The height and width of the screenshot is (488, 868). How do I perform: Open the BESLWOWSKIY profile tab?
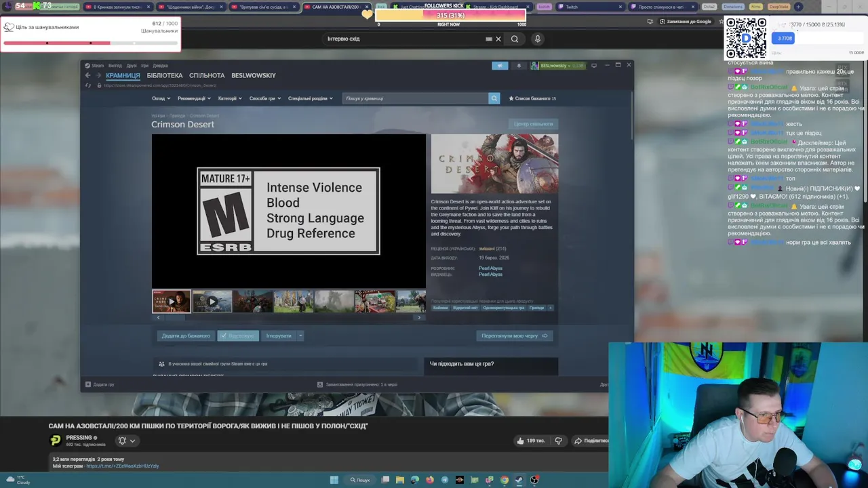click(254, 75)
